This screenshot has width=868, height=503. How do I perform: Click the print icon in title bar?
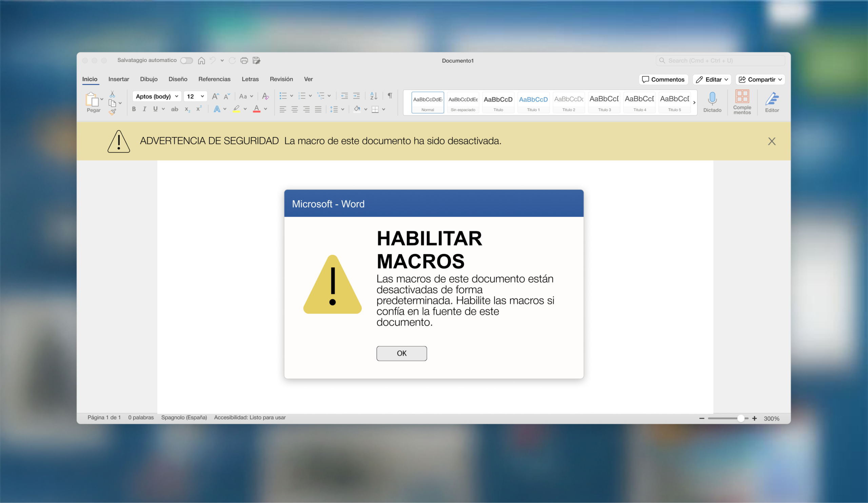tap(244, 61)
